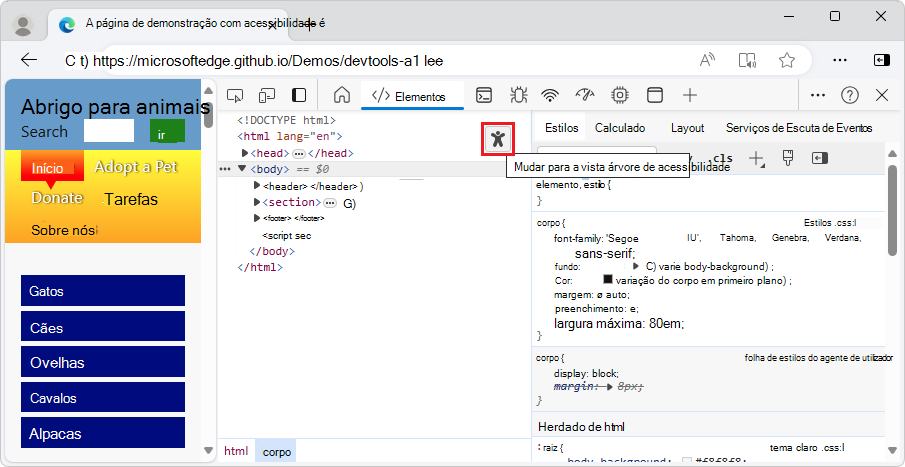905x467 pixels.
Task: Add a new style rule
Action: [x=756, y=159]
